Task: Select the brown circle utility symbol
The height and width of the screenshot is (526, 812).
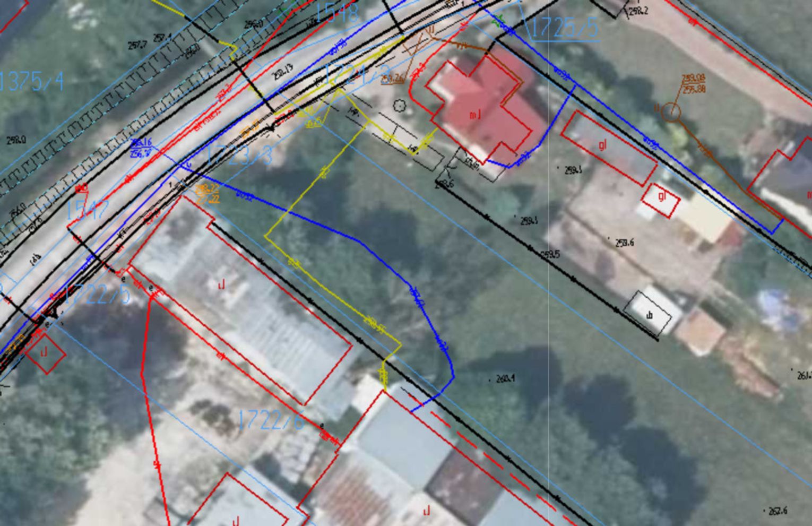Action: 671,112
